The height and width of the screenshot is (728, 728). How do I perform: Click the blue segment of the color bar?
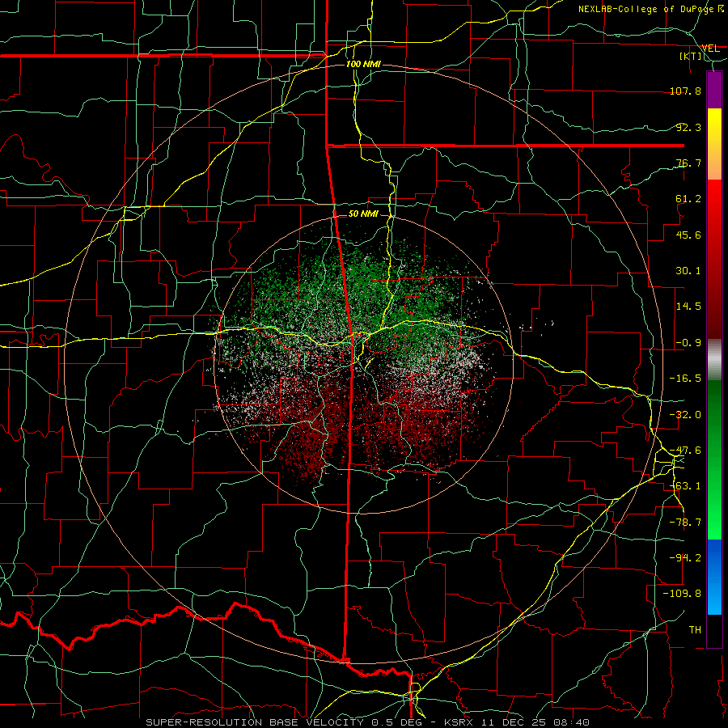click(x=714, y=577)
